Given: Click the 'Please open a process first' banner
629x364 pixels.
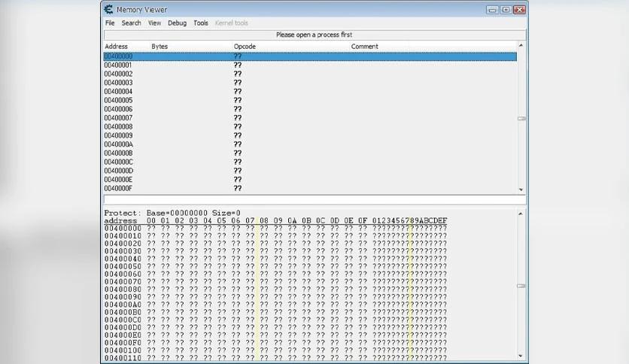Looking at the screenshot, I should pyautogui.click(x=314, y=35).
